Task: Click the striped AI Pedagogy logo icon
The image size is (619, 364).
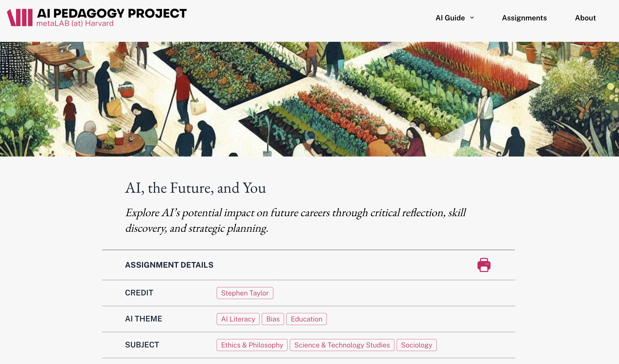Action: tap(20, 18)
